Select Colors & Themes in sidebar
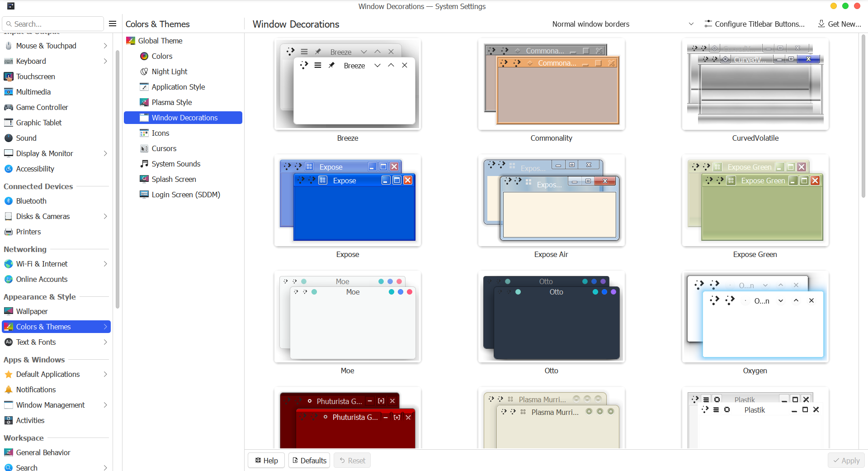 57,327
